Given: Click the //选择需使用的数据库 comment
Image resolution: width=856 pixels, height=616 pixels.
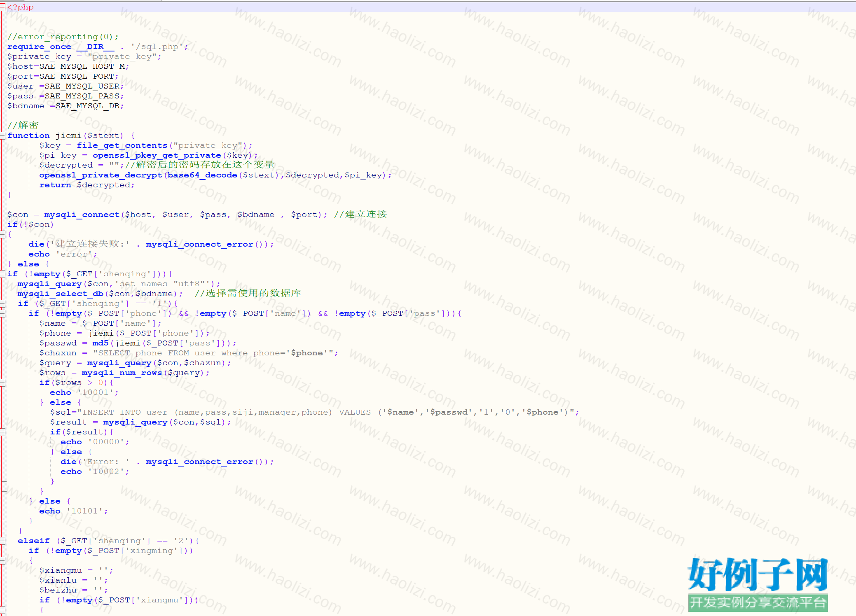Looking at the screenshot, I should 248,293.
